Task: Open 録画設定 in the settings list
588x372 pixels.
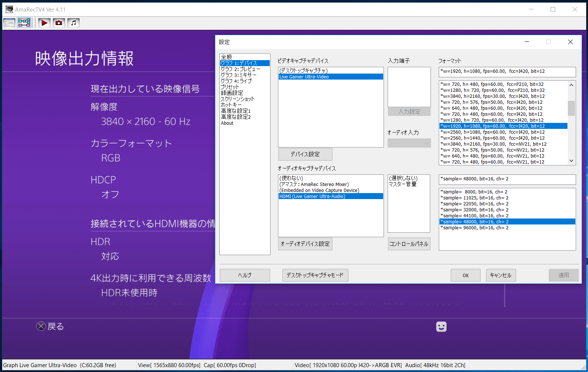Action: click(245, 93)
